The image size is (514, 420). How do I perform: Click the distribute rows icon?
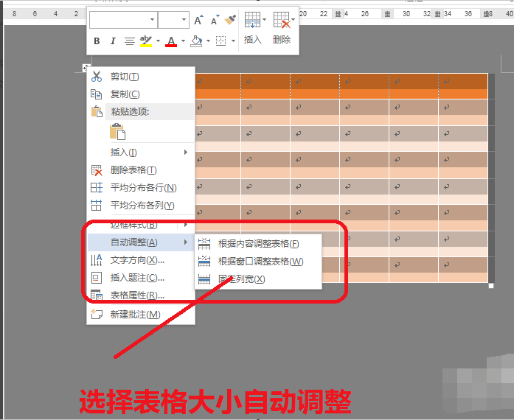[x=97, y=188]
